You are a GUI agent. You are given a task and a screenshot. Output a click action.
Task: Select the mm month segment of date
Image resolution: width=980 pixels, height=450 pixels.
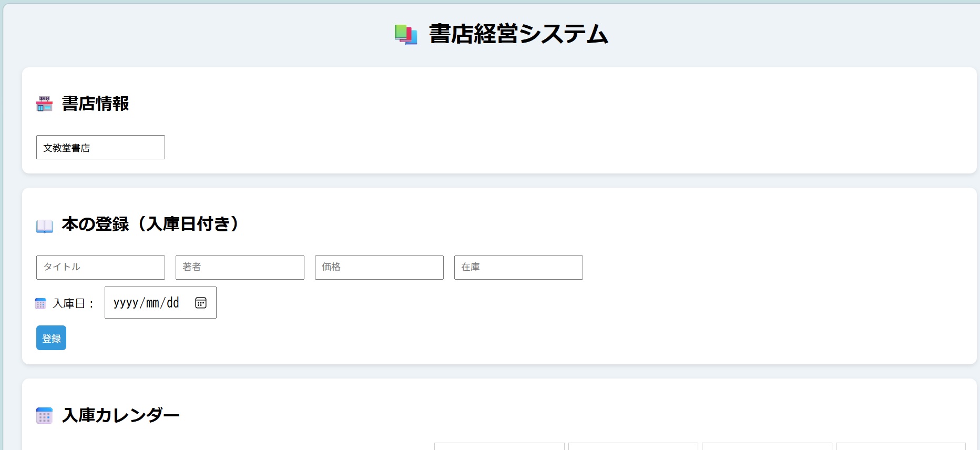pos(152,303)
